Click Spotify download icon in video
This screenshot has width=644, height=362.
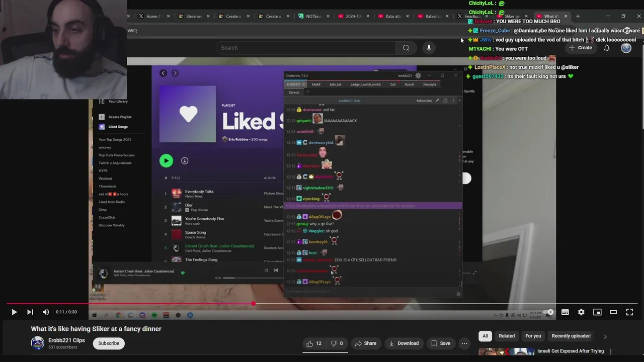(x=185, y=161)
